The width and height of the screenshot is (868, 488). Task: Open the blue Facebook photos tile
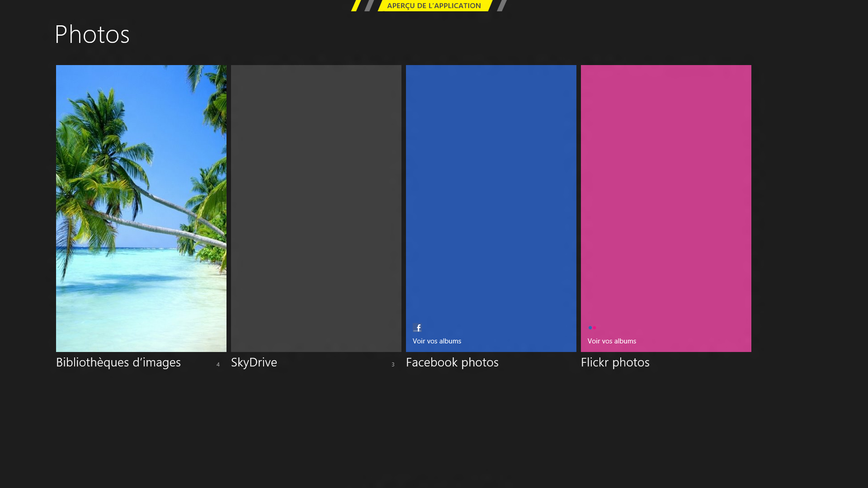pos(491,208)
